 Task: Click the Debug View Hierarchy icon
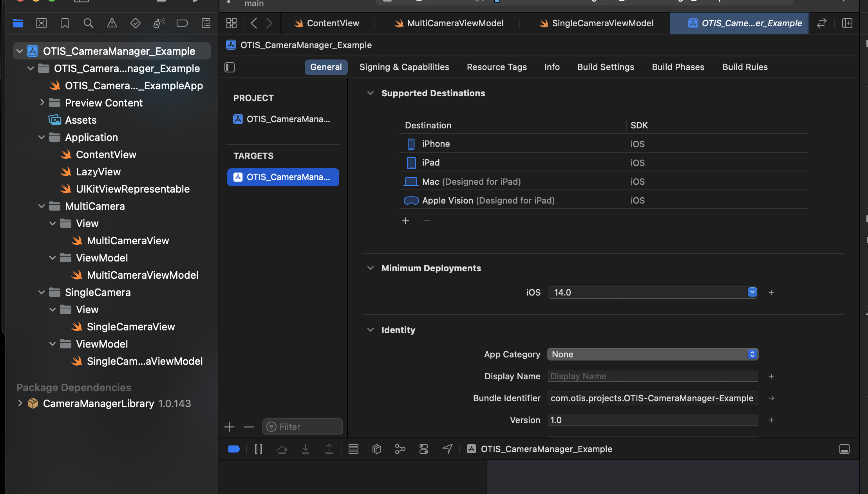376,449
